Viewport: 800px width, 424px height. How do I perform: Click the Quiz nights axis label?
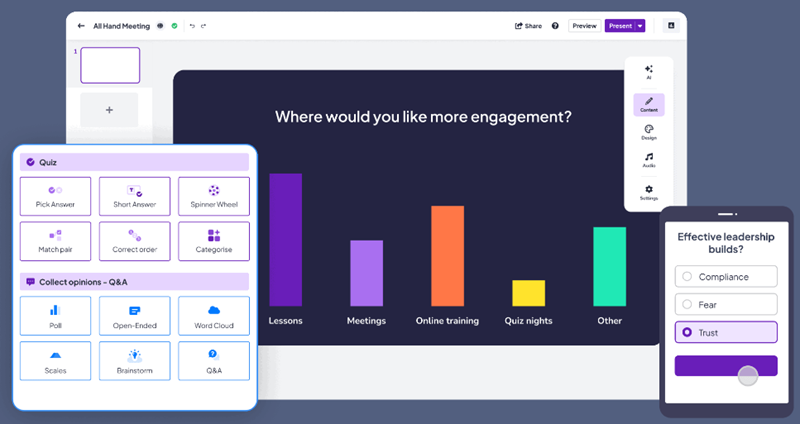coord(529,321)
